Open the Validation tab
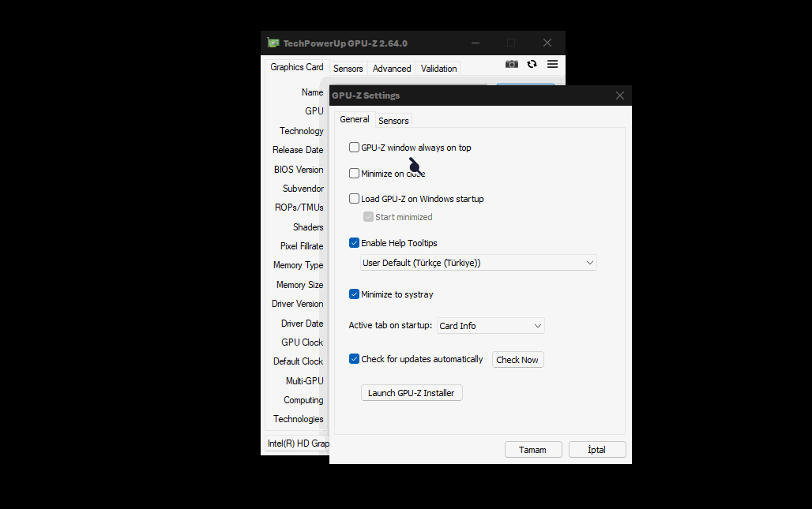812x509 pixels. (438, 69)
